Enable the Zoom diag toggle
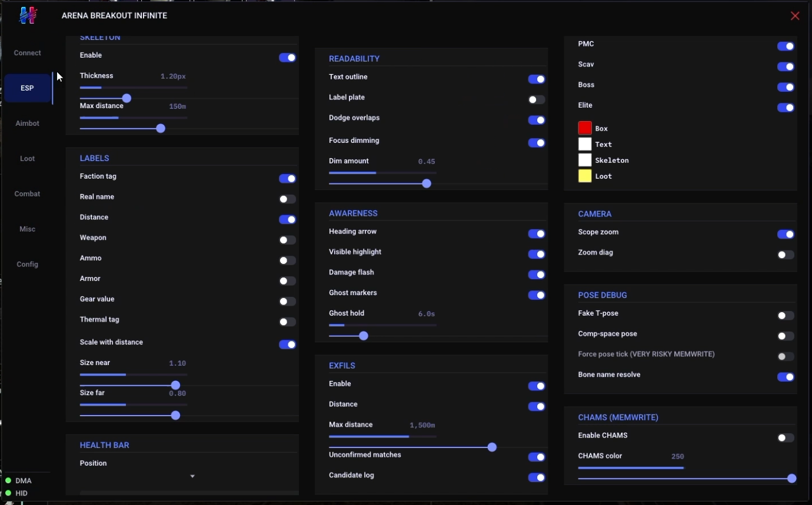The image size is (812, 505). (786, 255)
